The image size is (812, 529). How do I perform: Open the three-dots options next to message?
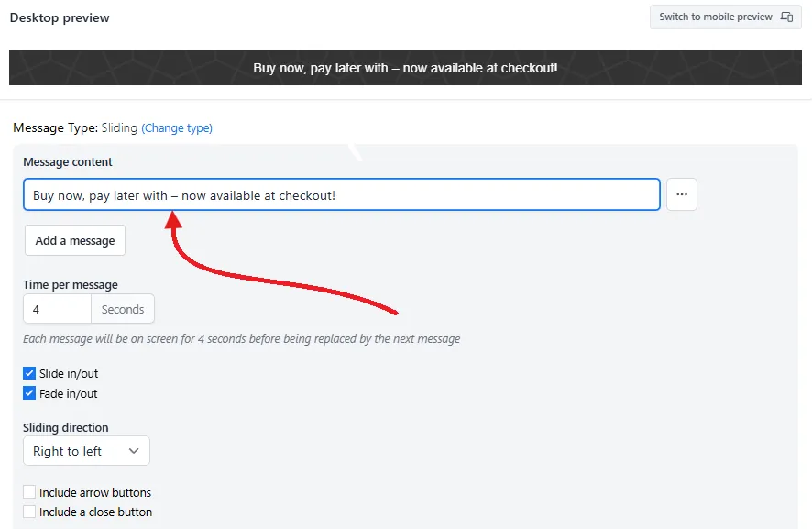(682, 194)
